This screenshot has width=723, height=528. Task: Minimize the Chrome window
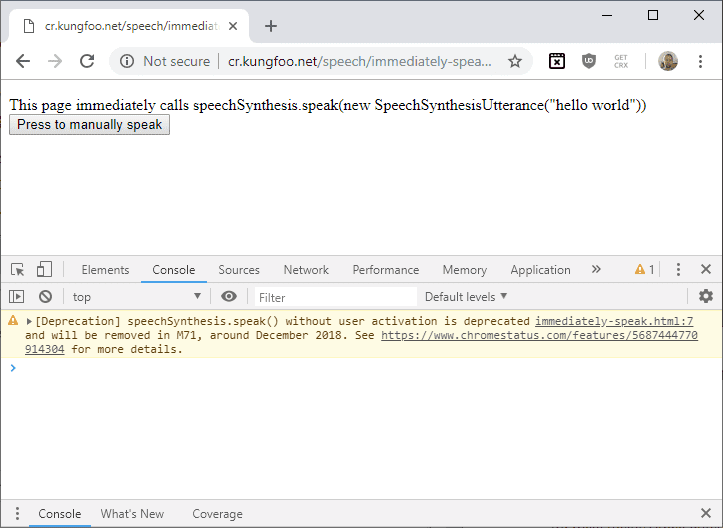click(x=607, y=15)
